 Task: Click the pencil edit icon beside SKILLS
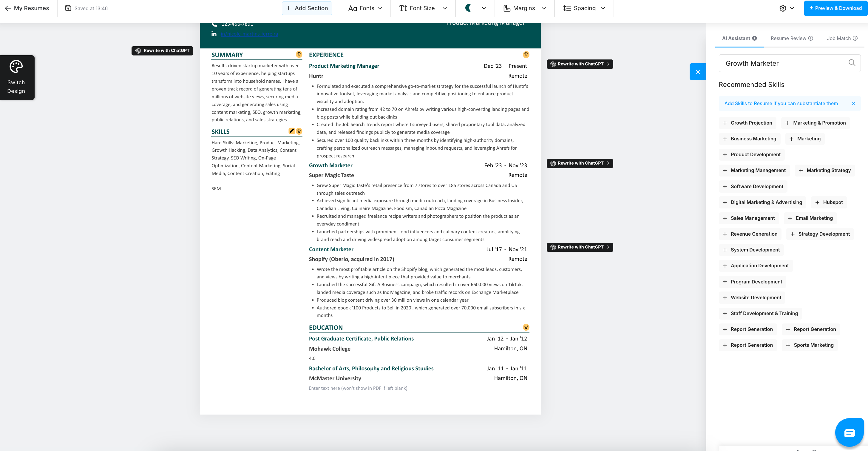click(291, 131)
